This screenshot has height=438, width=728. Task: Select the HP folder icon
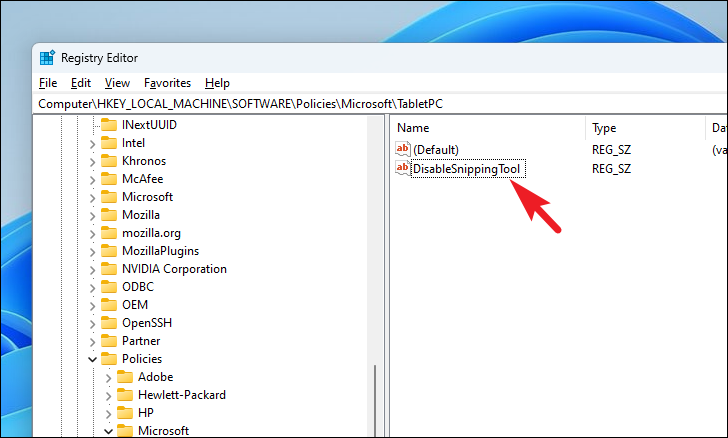(x=125, y=413)
